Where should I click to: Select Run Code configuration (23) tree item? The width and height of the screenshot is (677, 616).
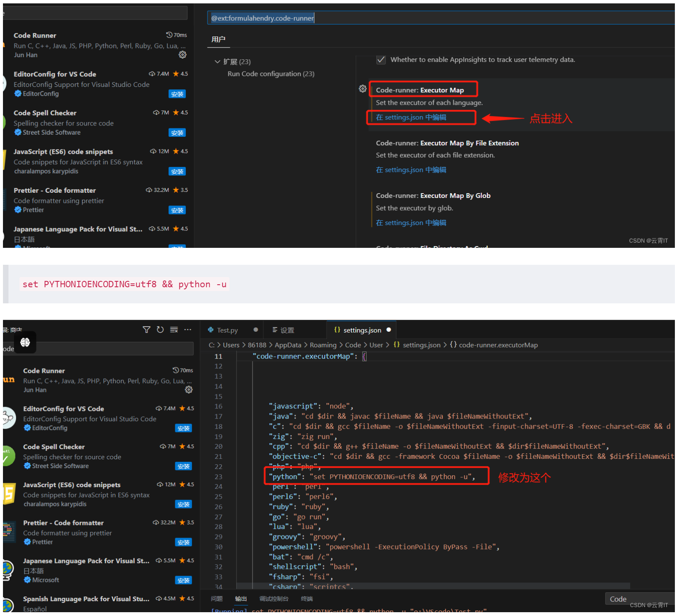coord(271,74)
